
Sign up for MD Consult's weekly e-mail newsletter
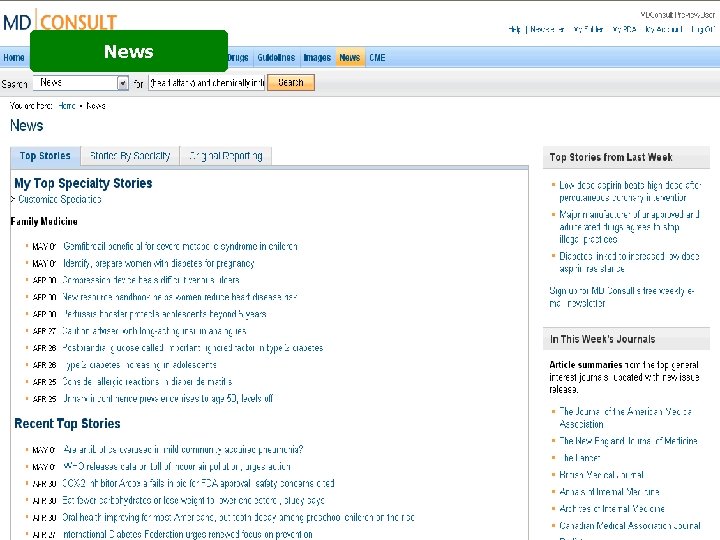[x=622, y=297]
